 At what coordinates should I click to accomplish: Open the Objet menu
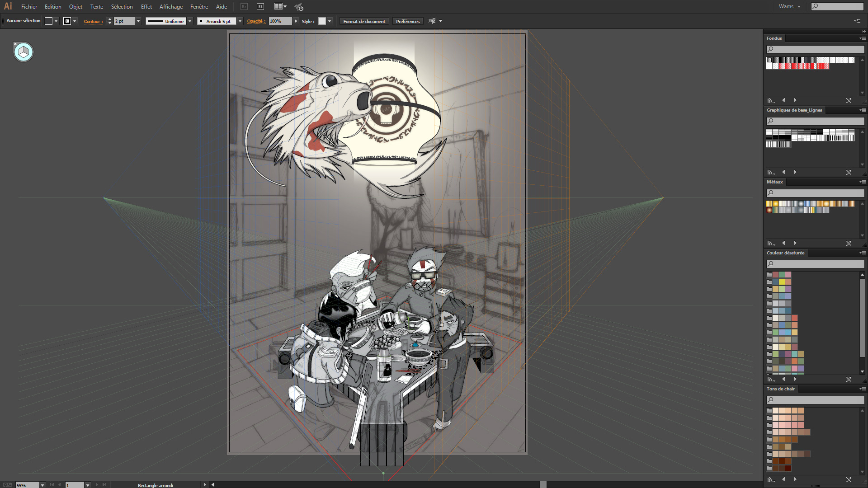(x=75, y=7)
